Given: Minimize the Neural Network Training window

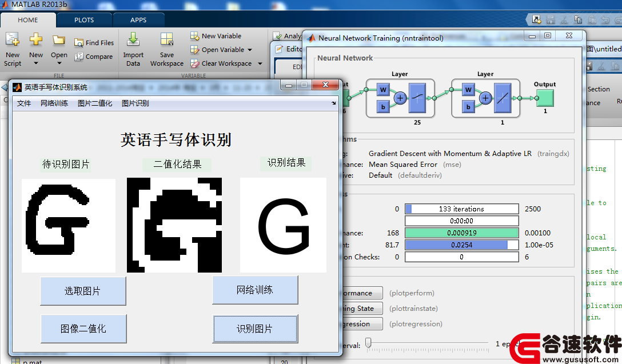Looking at the screenshot, I should pyautogui.click(x=532, y=36).
